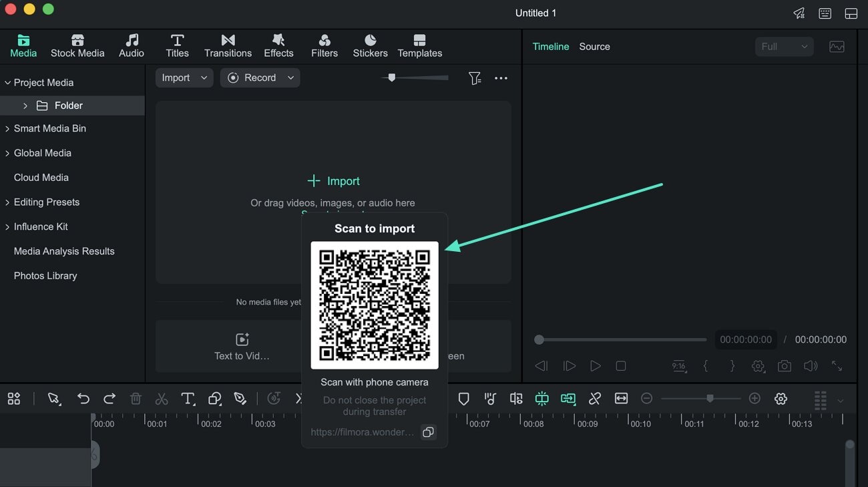
Task: Select the timeline Text tool
Action: [188, 399]
